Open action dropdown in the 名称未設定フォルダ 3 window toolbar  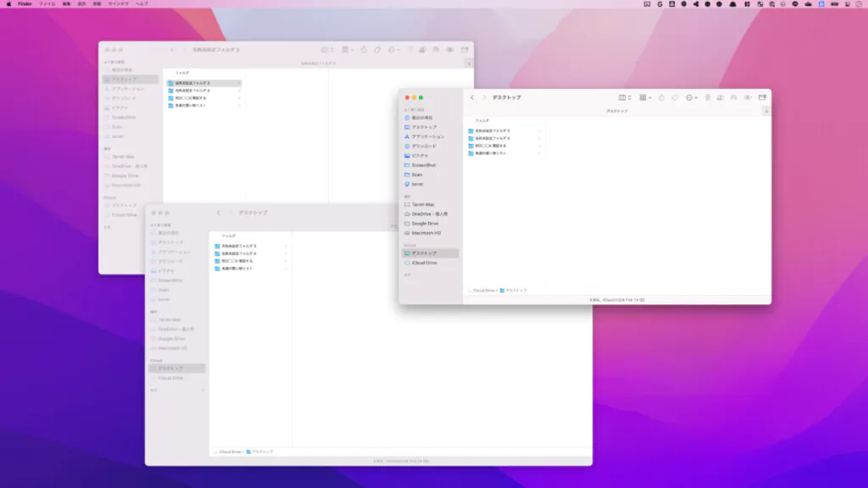coord(393,50)
